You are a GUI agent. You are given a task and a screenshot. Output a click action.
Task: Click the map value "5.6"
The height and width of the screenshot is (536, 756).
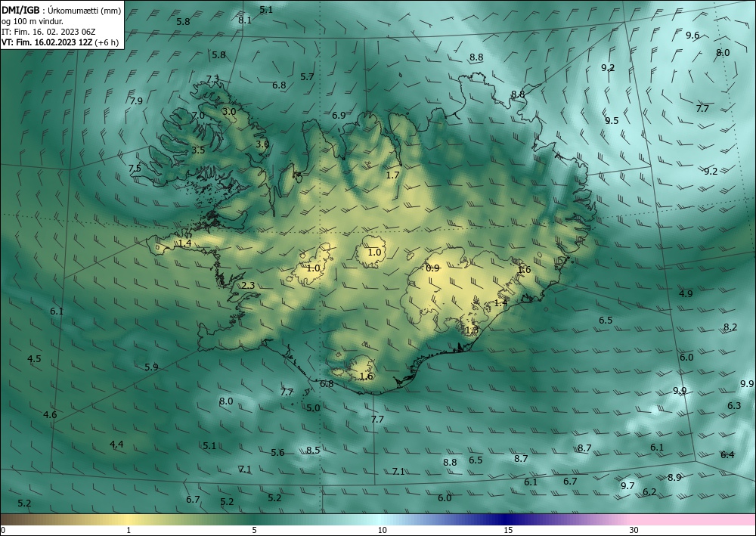coord(277,453)
